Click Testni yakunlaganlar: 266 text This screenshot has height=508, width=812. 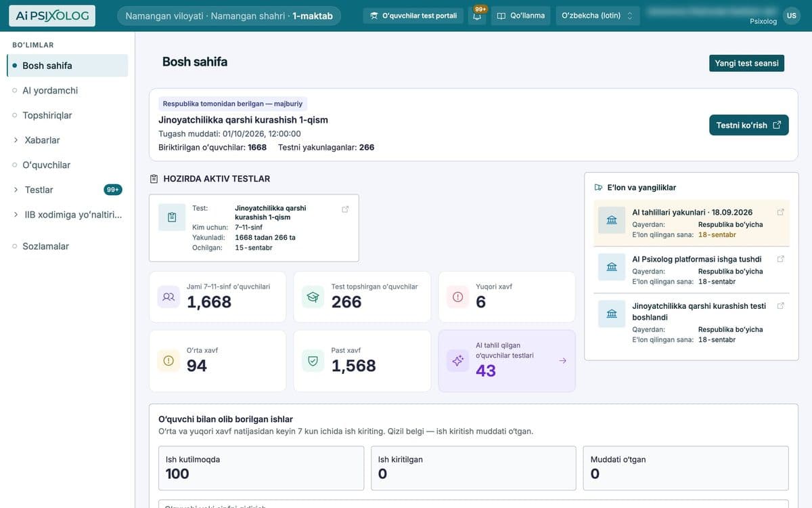(326, 147)
